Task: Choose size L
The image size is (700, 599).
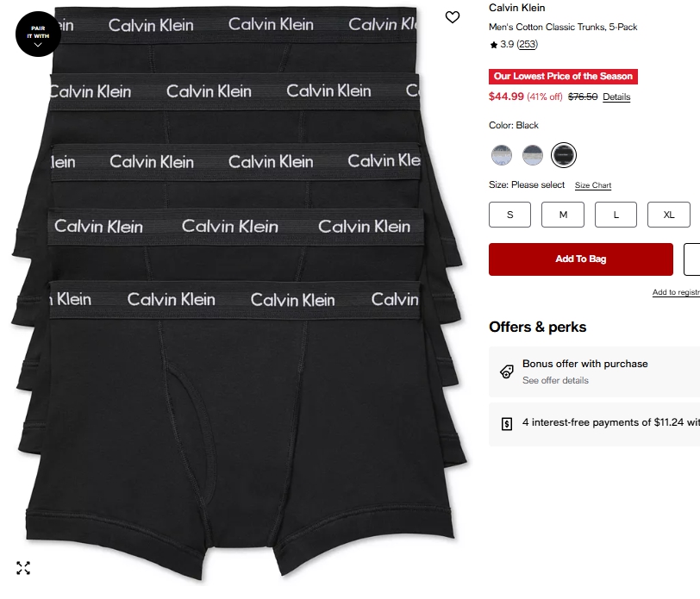Action: point(616,215)
